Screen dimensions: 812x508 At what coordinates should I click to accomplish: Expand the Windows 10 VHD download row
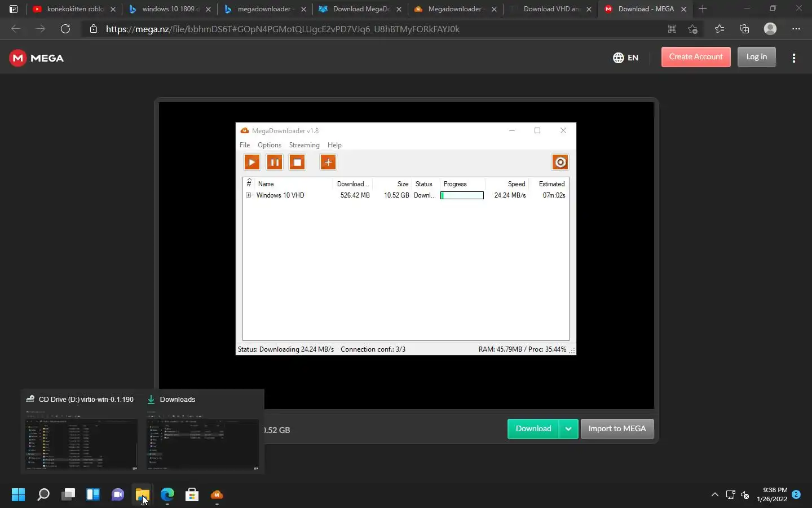(249, 195)
